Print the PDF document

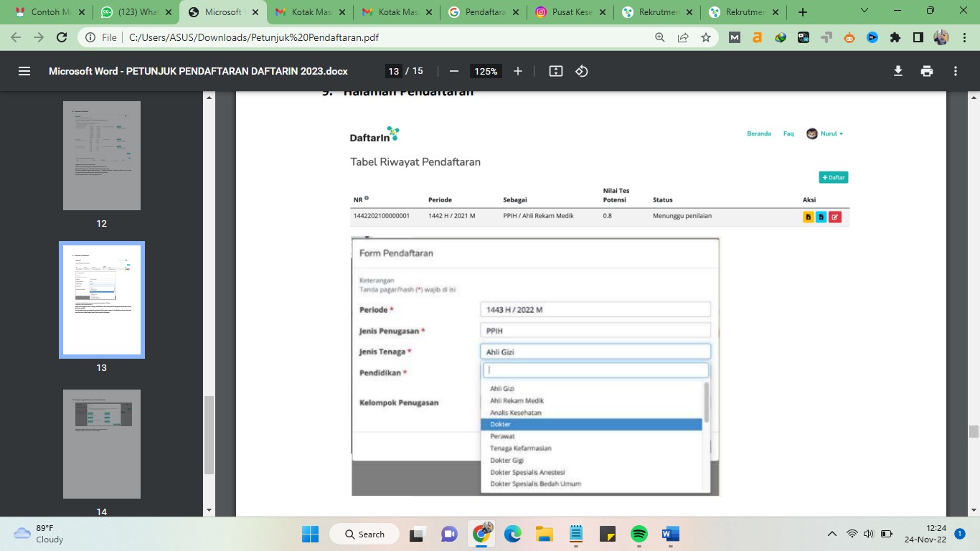[927, 71]
